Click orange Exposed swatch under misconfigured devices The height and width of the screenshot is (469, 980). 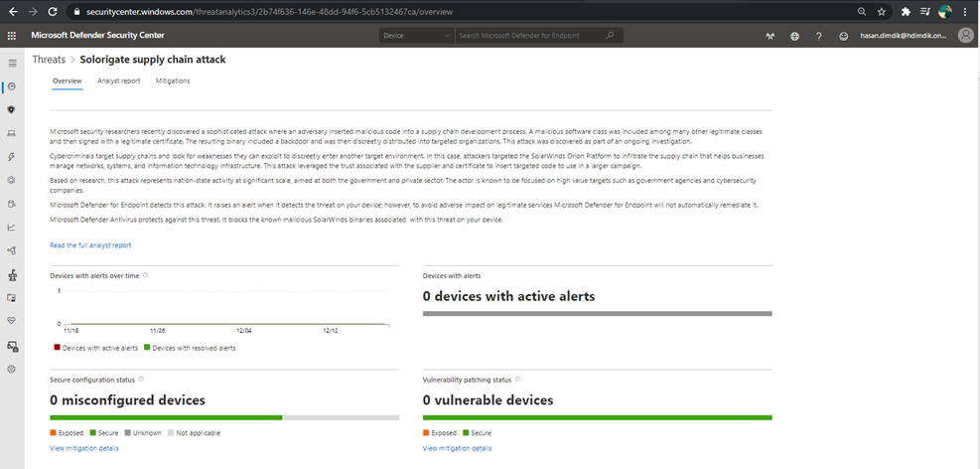point(54,432)
